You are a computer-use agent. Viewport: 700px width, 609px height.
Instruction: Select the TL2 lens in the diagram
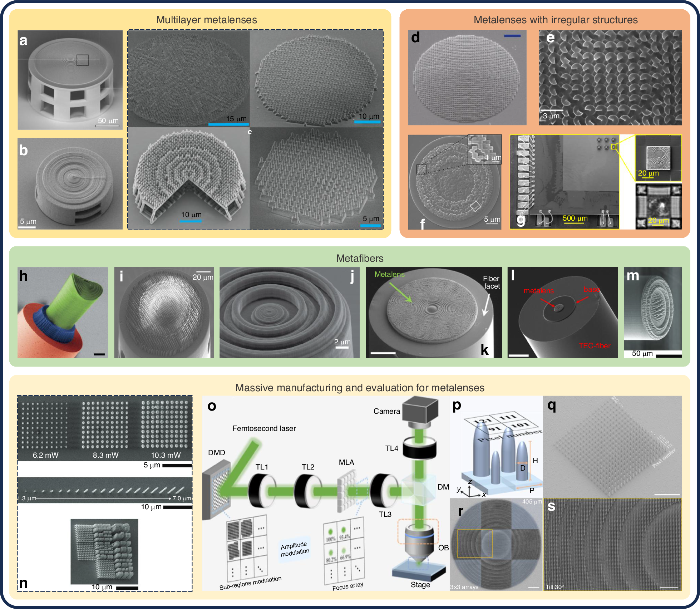(307, 491)
